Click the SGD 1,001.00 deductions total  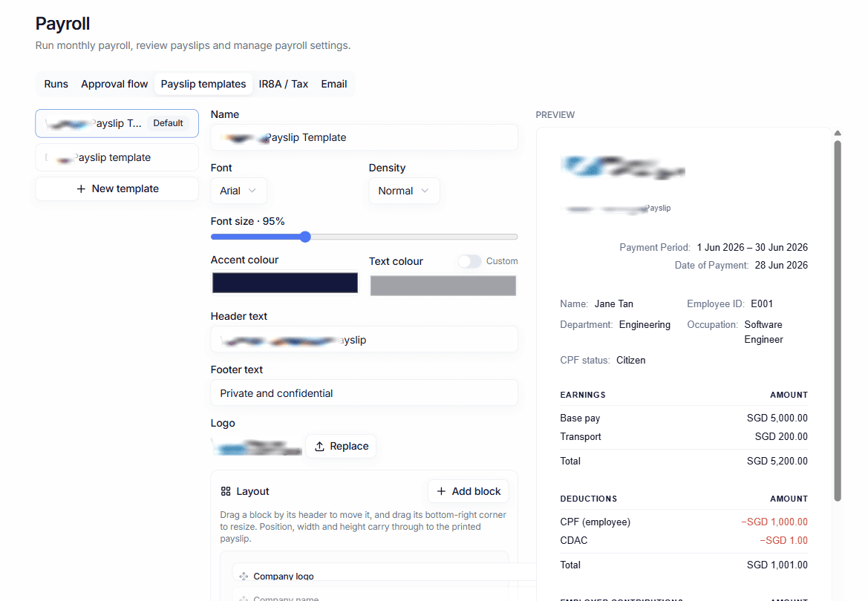coord(777,565)
